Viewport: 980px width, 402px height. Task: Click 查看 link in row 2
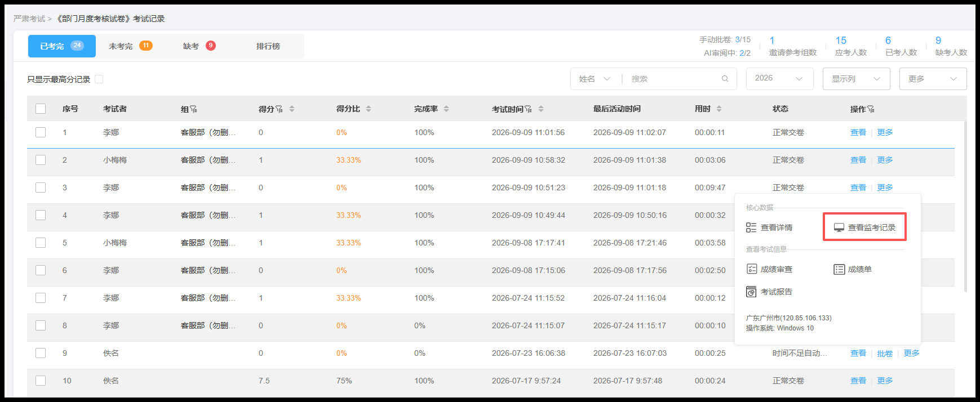pos(858,160)
